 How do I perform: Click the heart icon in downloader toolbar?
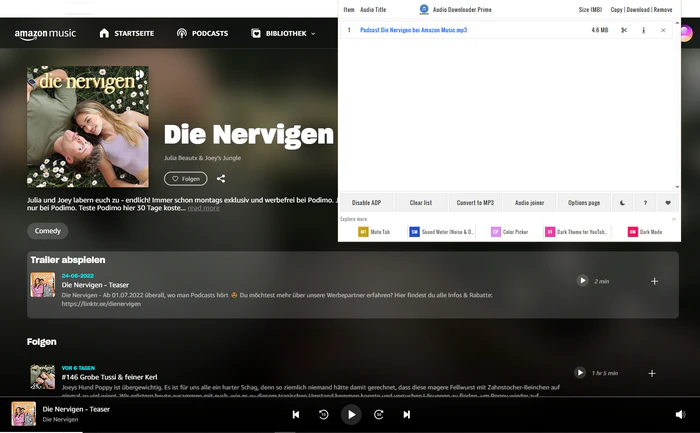[x=668, y=203]
